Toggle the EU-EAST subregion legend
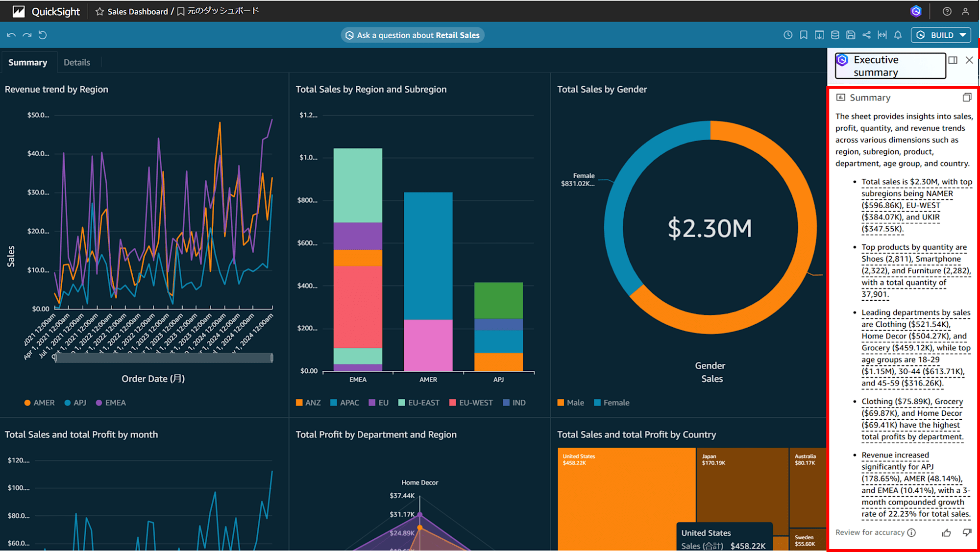 tap(419, 403)
